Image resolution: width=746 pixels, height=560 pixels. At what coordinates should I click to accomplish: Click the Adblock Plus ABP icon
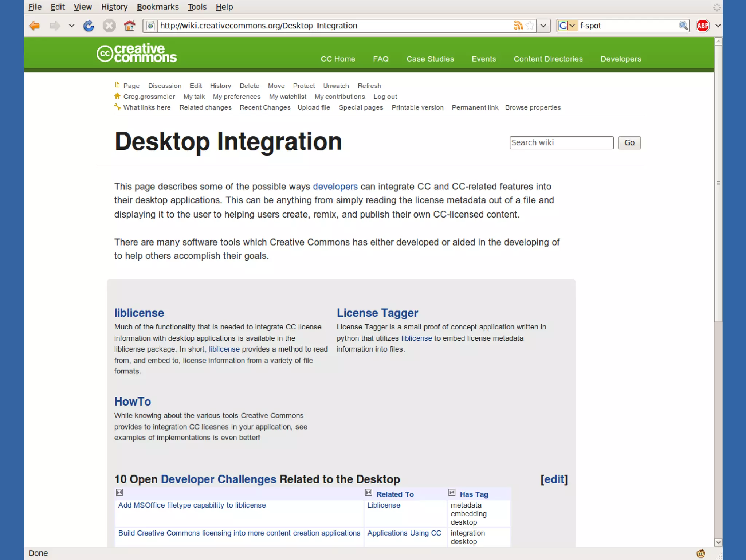(x=703, y=26)
